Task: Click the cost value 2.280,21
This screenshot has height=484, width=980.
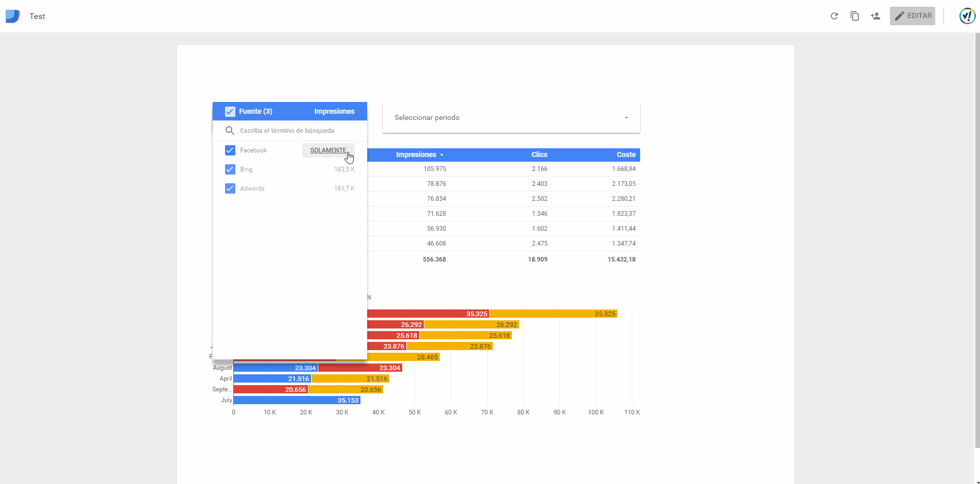Action: tap(624, 199)
